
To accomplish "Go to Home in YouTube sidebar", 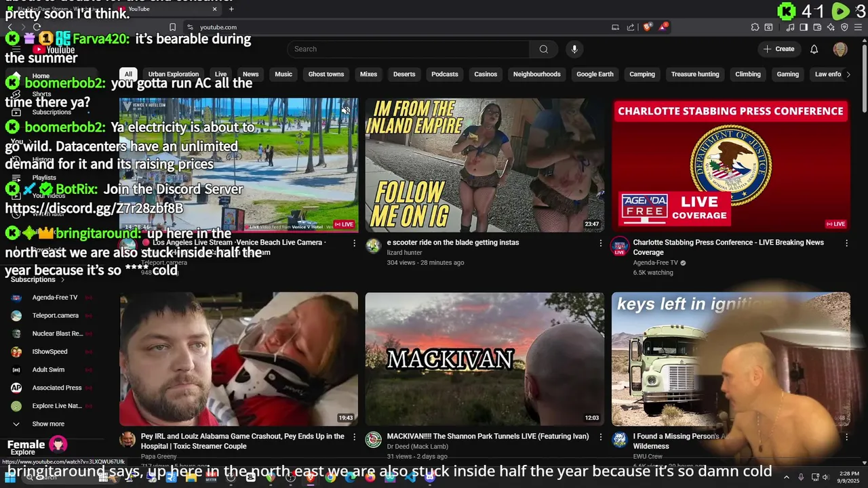I will [x=41, y=76].
